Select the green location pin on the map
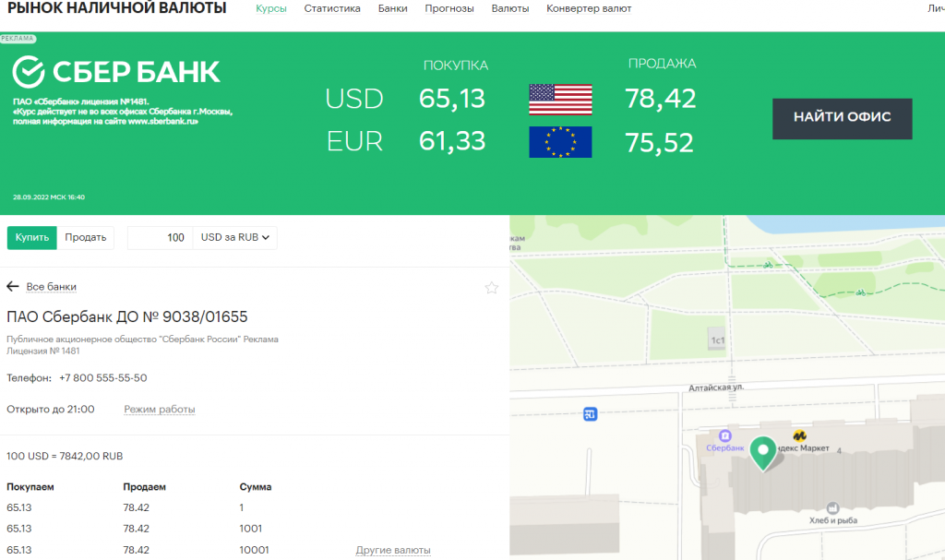 click(763, 453)
